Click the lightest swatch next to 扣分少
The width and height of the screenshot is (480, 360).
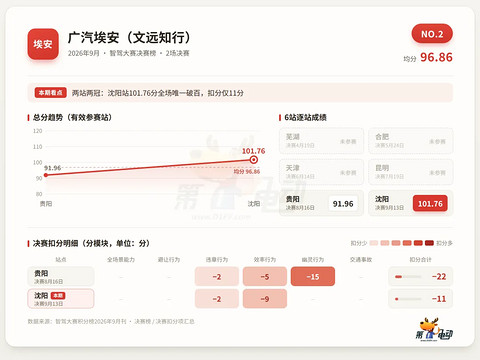coord(374,243)
